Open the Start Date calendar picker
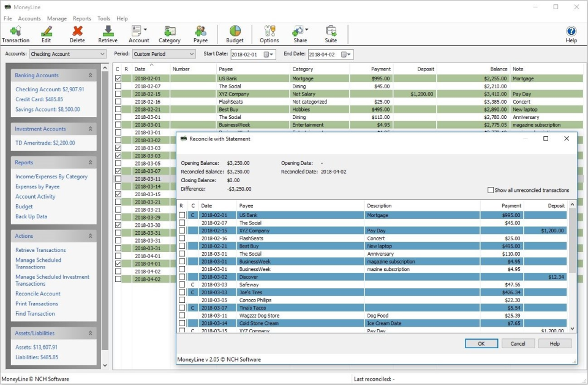This screenshot has height=385, width=588. (266, 54)
